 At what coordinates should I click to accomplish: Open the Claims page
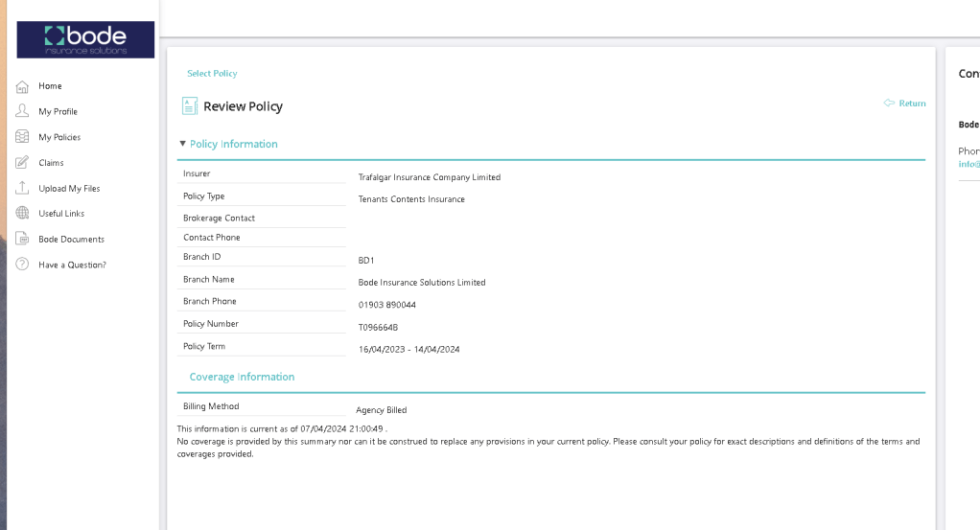click(x=51, y=163)
